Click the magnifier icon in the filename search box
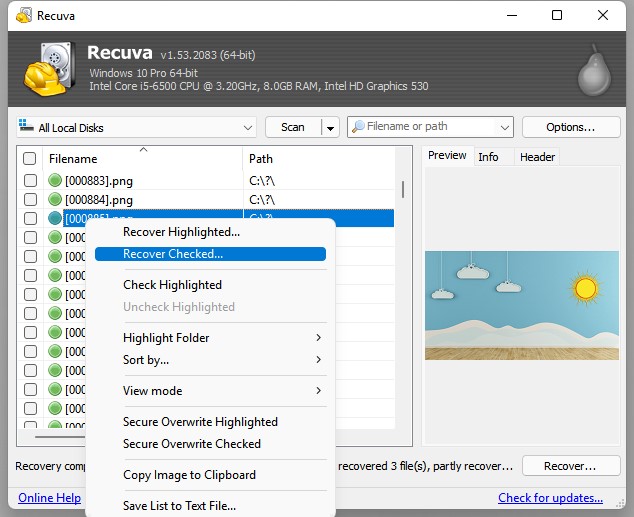634x517 pixels. [358, 127]
